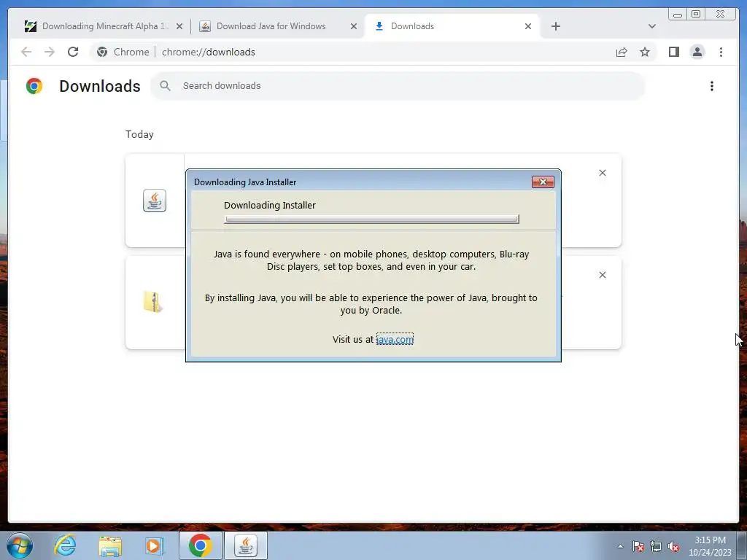Click the zip archive file icon in downloads list

click(x=153, y=302)
